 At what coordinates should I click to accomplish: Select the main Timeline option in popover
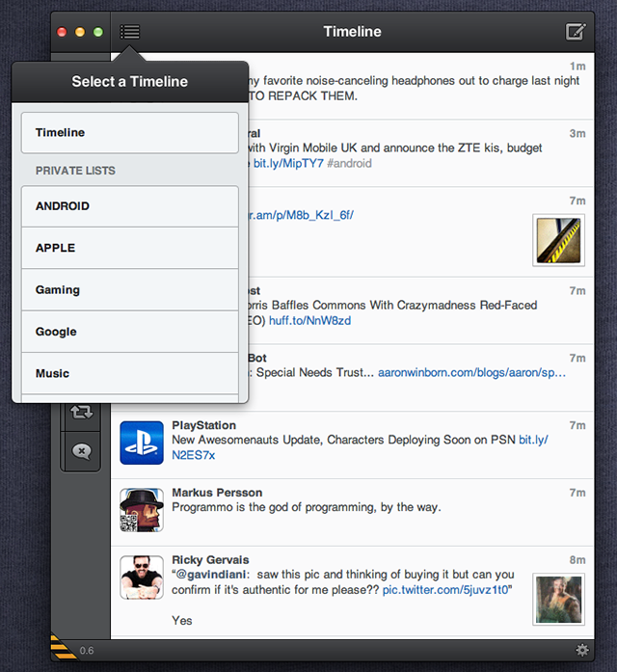[129, 133]
